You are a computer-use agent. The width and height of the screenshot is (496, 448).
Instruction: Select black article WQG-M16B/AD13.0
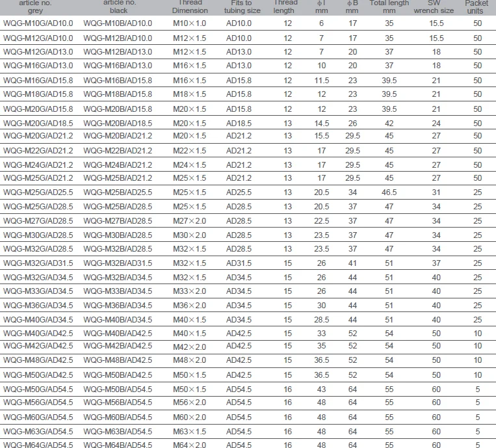point(118,66)
